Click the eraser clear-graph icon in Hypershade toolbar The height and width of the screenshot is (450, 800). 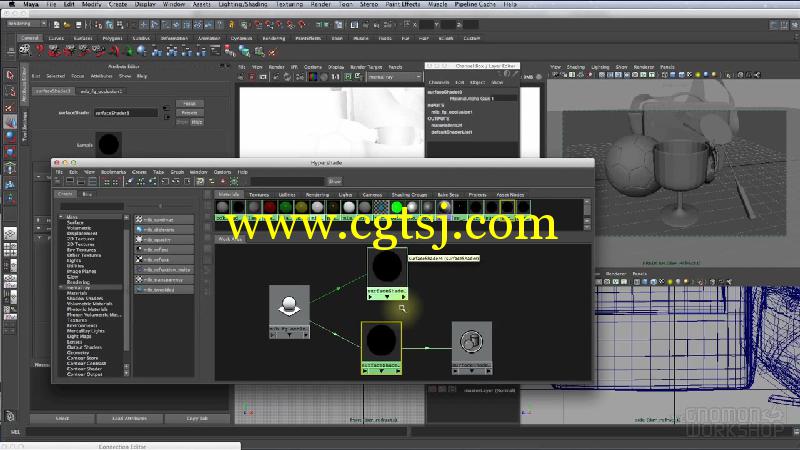[130, 181]
